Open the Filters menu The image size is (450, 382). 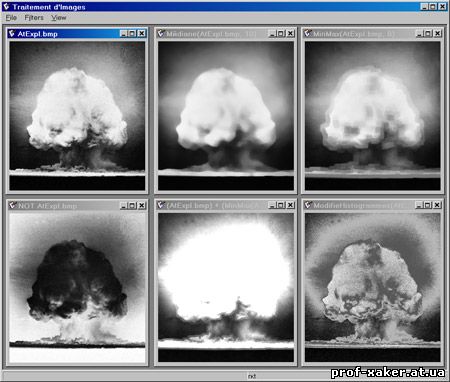[34, 18]
